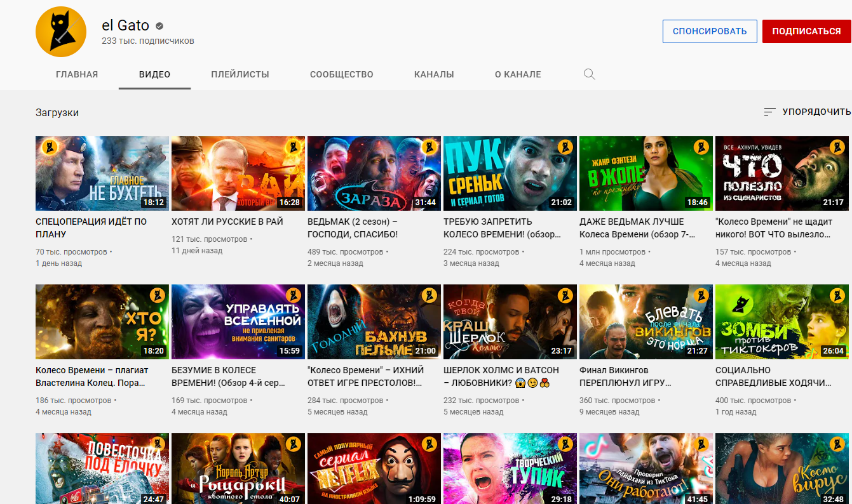Play the УПРАВЛЯТЬ ВСЕЛЕННОЙ thumbnail video
The image size is (852, 504).
(238, 322)
